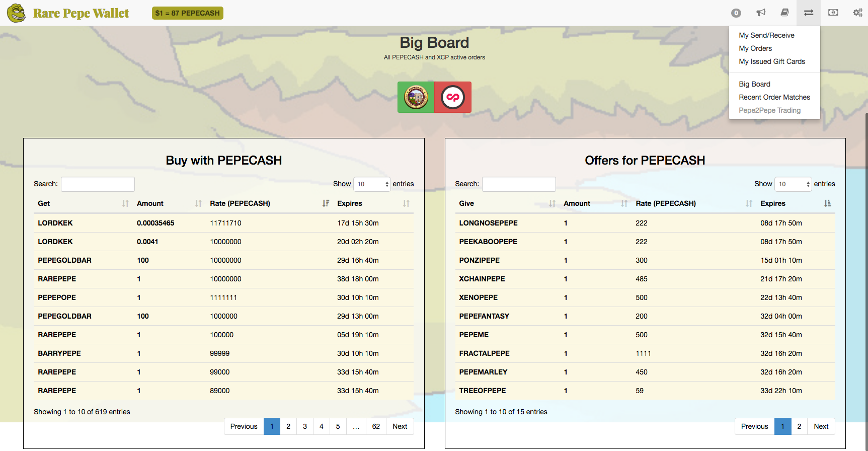This screenshot has height=451, width=868.
Task: Sort Offers table by Amount column
Action: coord(595,203)
